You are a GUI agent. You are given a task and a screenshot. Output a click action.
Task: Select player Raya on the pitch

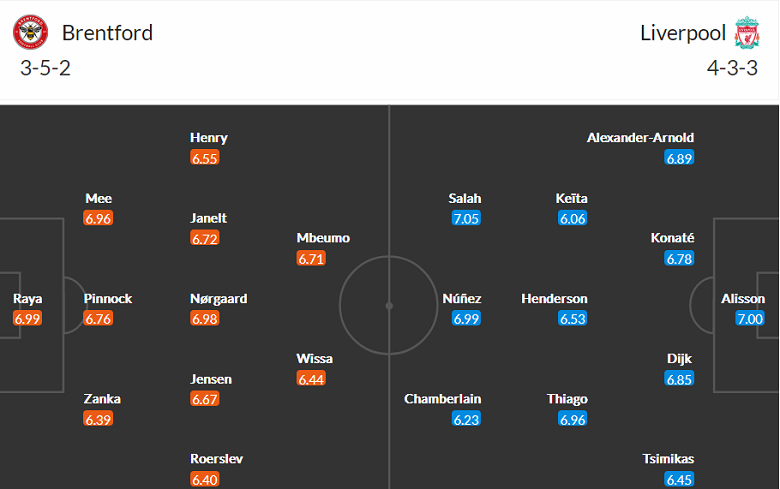pyautogui.click(x=28, y=298)
